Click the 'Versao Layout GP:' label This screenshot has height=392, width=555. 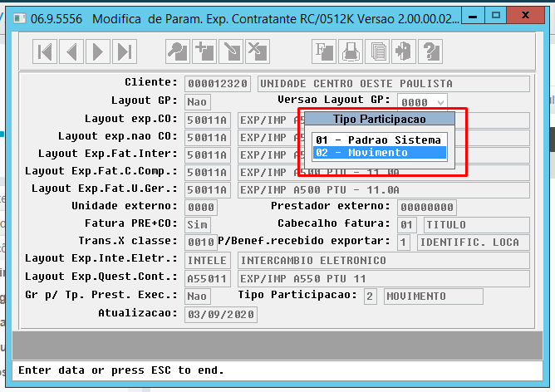(334, 100)
